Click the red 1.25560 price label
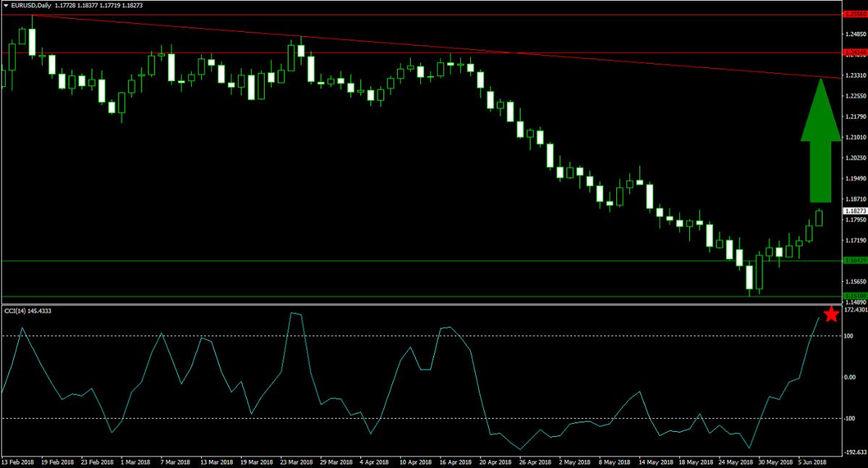This screenshot has width=868, height=468. pos(854,14)
